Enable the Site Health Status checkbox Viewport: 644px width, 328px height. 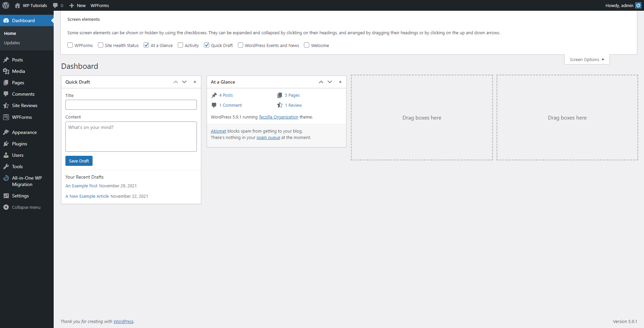pyautogui.click(x=101, y=45)
